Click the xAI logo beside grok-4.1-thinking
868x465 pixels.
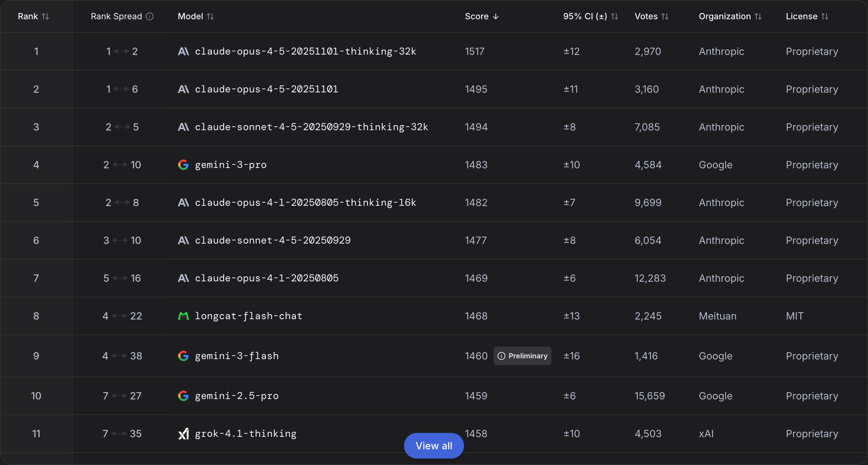[183, 434]
